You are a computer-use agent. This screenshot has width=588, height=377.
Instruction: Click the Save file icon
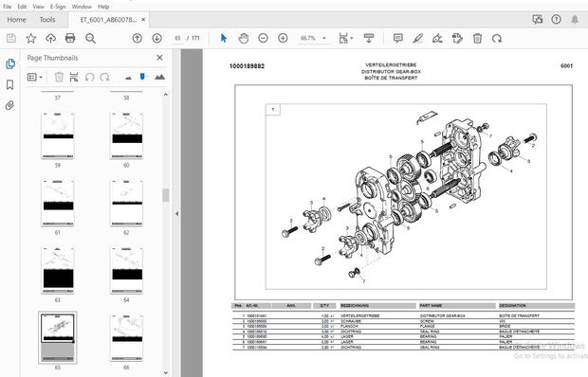click(11, 38)
